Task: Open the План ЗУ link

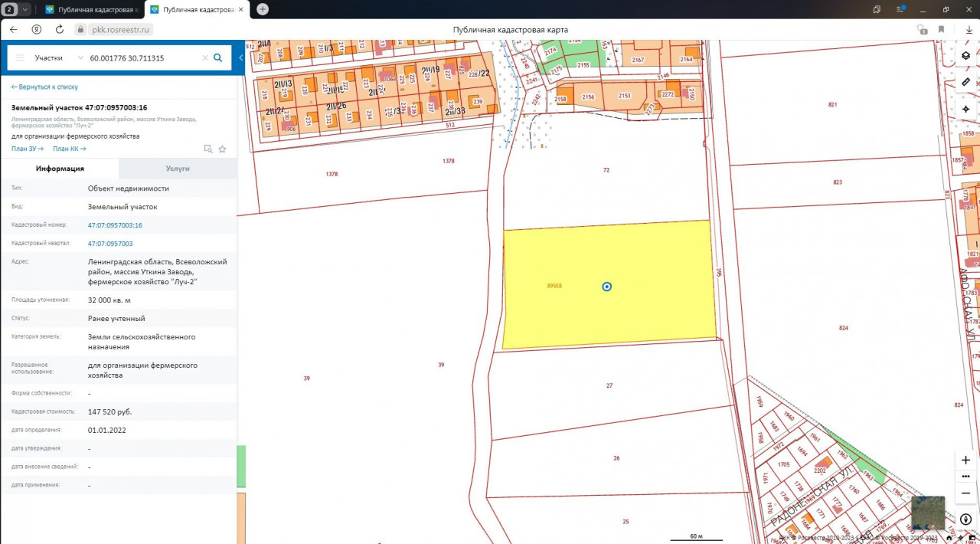Action: click(27, 149)
